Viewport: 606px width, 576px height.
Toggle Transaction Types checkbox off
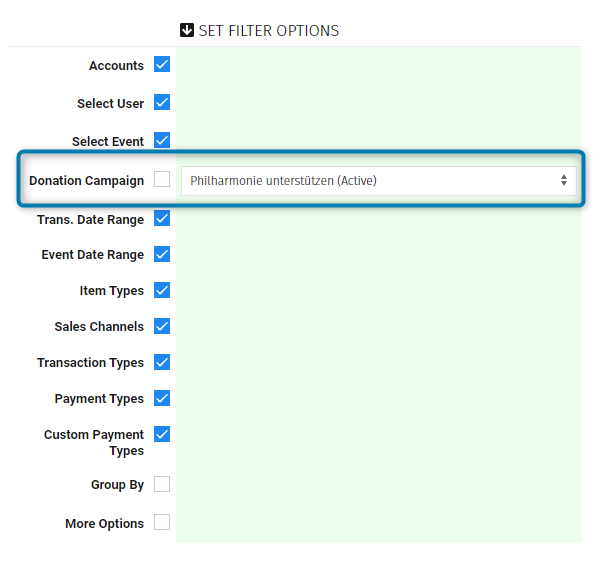[162, 362]
